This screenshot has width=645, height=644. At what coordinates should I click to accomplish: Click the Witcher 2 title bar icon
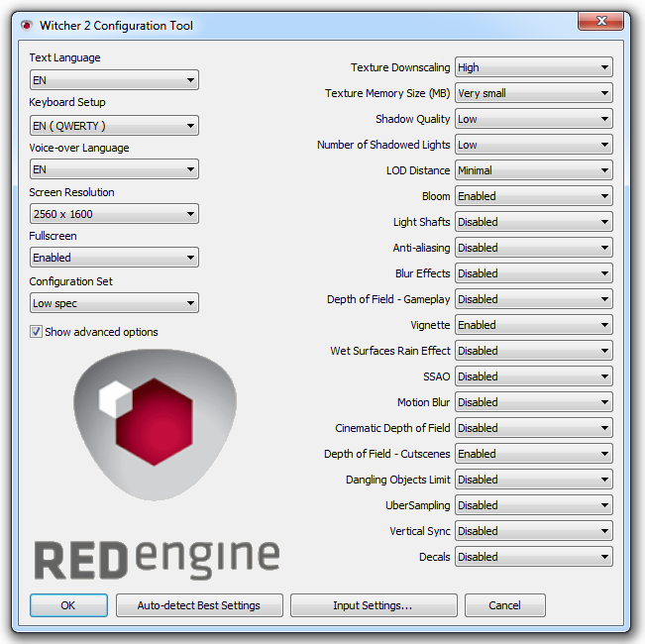click(27, 26)
